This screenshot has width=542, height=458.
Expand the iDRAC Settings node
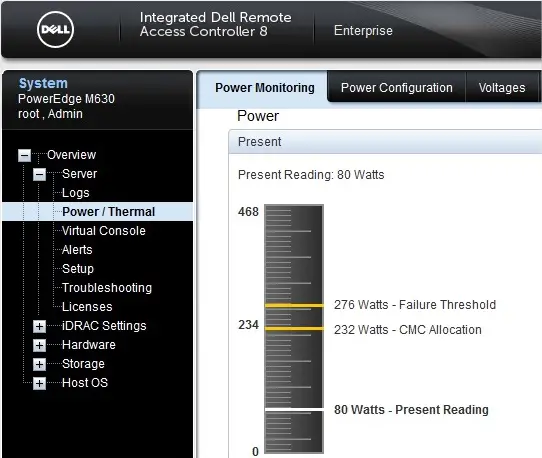tap(39, 326)
